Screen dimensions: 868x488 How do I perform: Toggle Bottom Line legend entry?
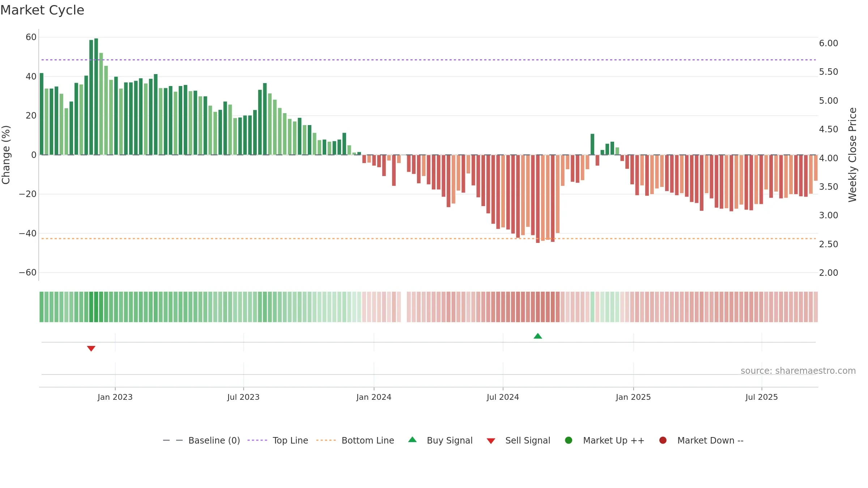(355, 440)
